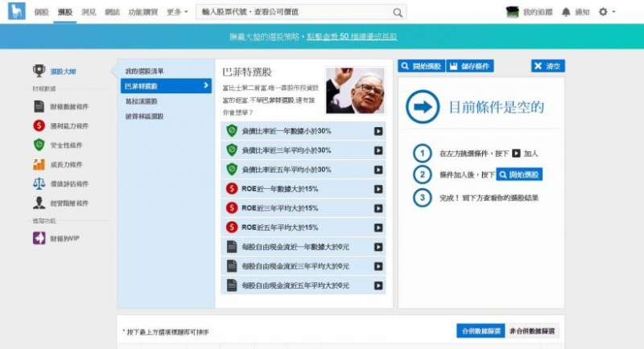The image size is (644, 349).
Task: Select 獲利能力條件 red dollar icon
Action: point(39,125)
